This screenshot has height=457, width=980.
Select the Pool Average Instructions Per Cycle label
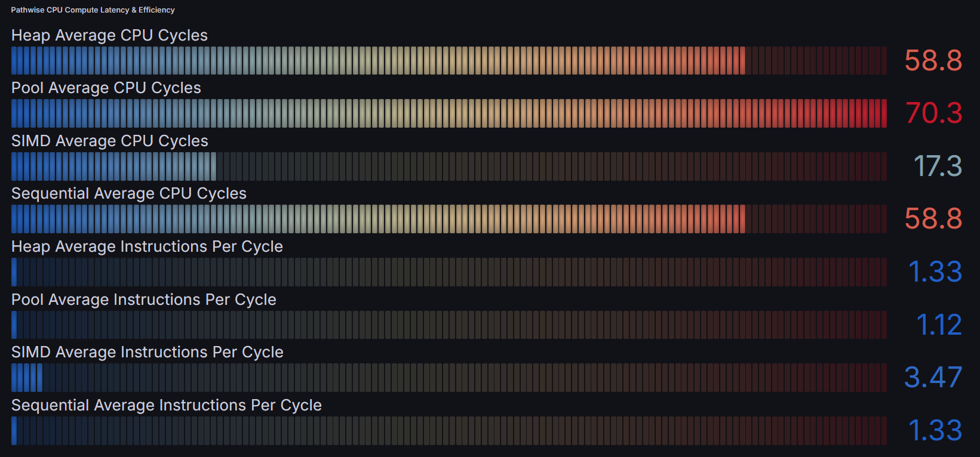pyautogui.click(x=144, y=300)
